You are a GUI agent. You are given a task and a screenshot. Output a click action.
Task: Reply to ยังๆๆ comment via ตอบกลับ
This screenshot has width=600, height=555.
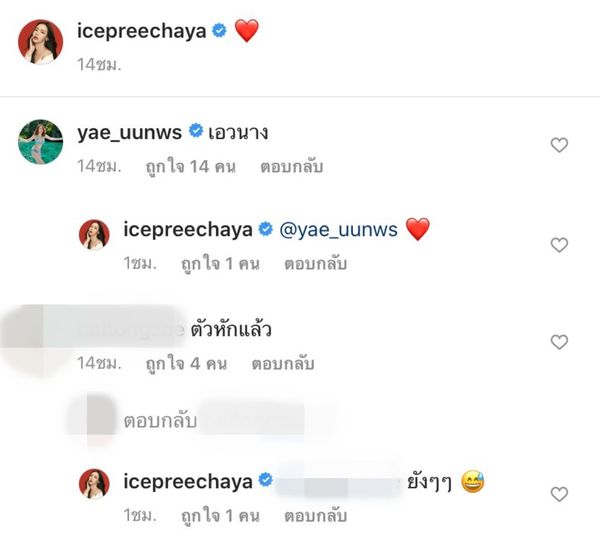(x=315, y=516)
